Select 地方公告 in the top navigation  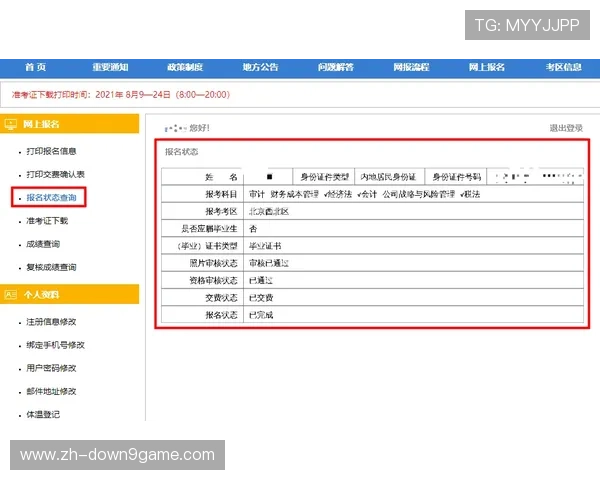[260, 67]
